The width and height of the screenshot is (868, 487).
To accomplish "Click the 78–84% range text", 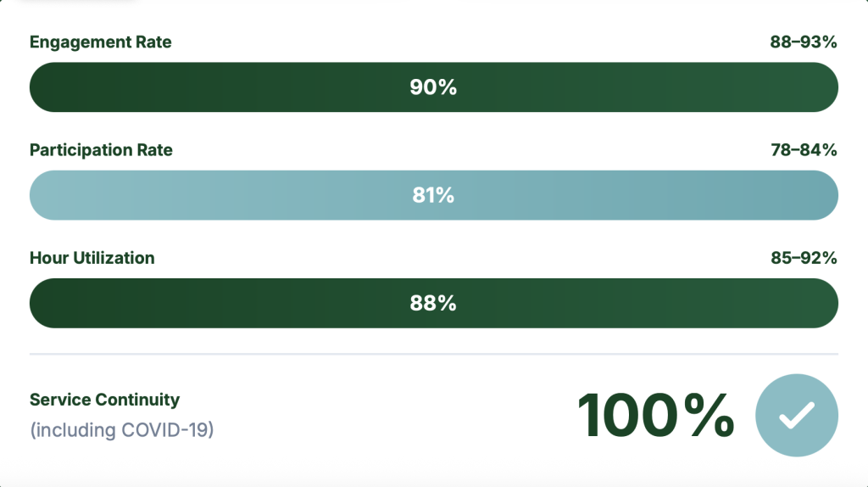I will click(803, 150).
